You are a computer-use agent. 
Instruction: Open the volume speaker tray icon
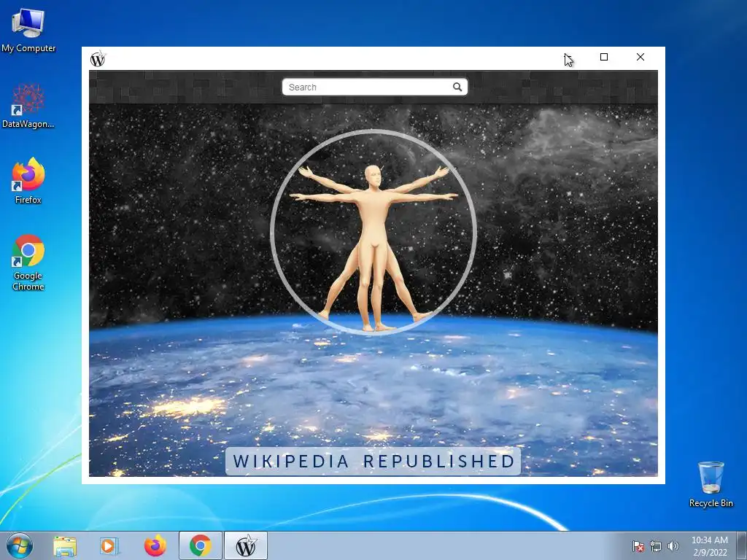pyautogui.click(x=673, y=546)
